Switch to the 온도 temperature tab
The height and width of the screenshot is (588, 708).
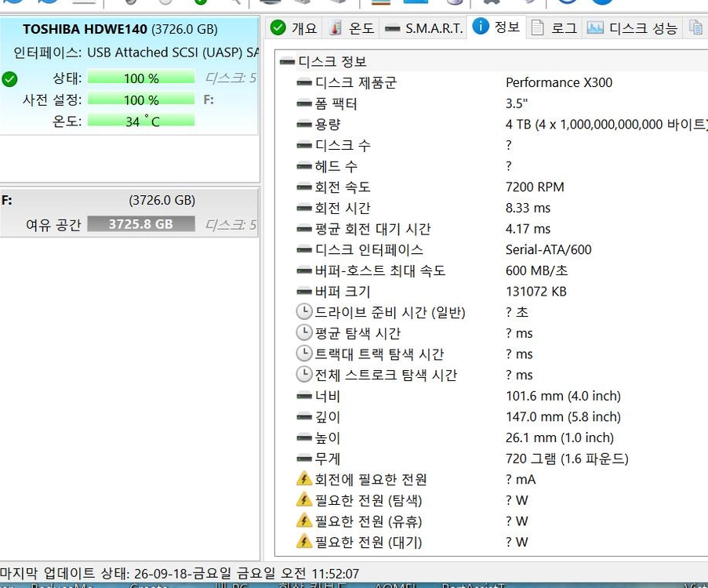[x=351, y=28]
